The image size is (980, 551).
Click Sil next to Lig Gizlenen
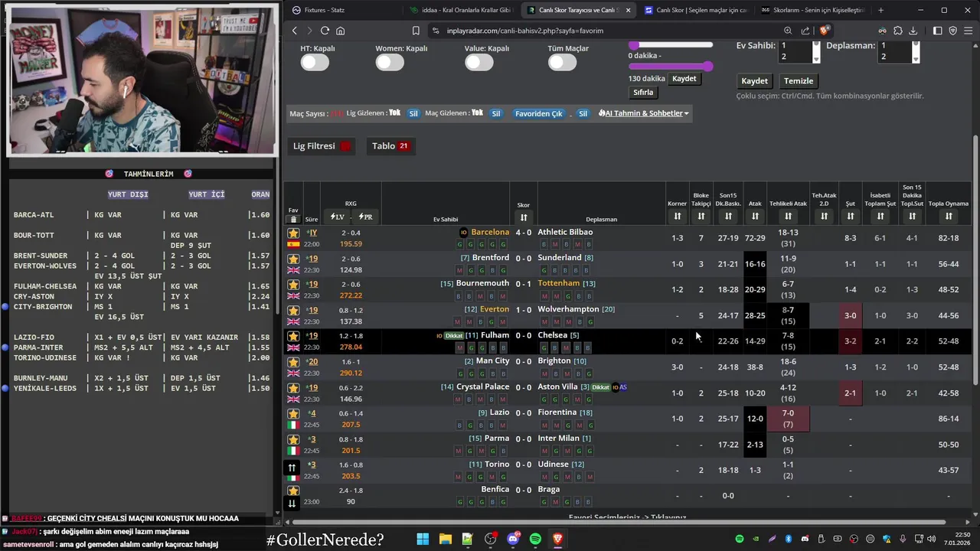(x=413, y=113)
